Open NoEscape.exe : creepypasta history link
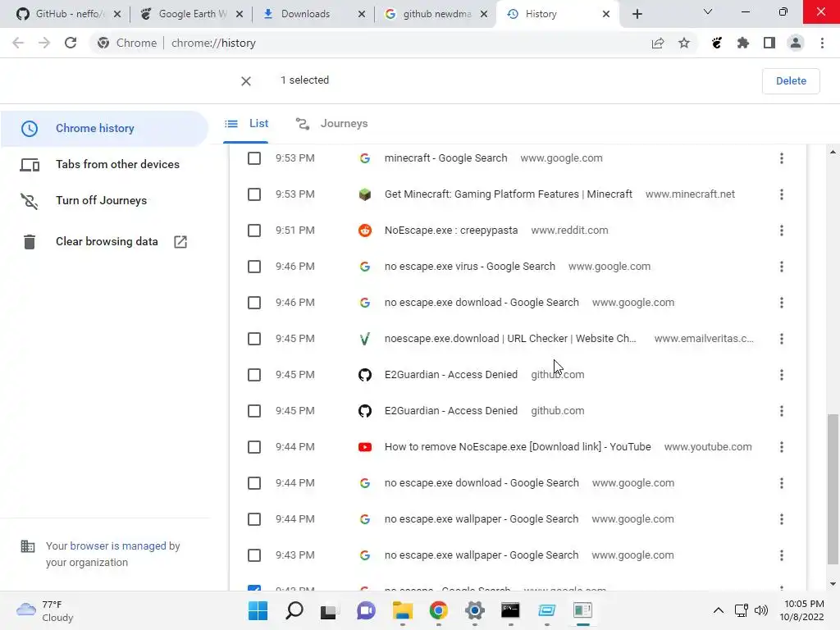 coord(451,231)
